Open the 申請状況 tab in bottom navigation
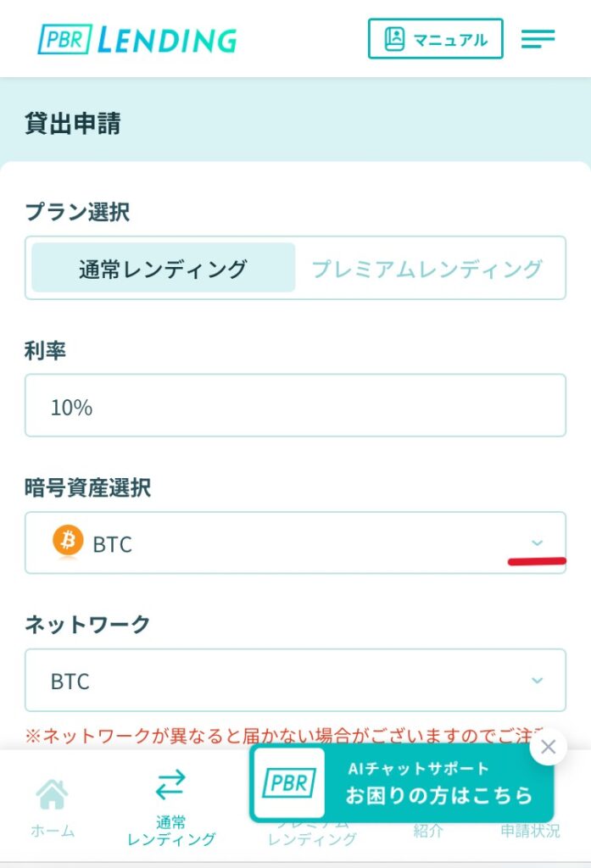 point(530,831)
